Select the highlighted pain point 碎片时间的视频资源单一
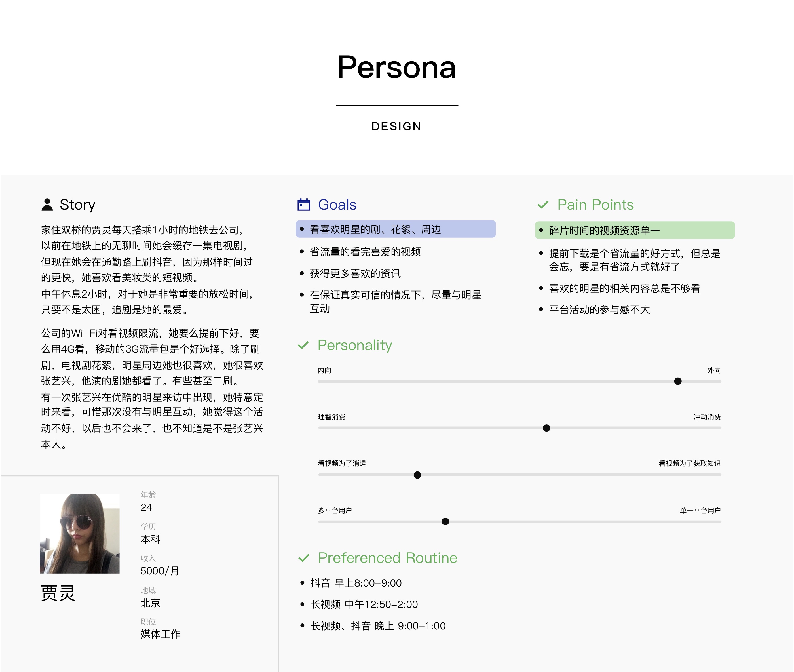The width and height of the screenshot is (794, 672). [634, 230]
